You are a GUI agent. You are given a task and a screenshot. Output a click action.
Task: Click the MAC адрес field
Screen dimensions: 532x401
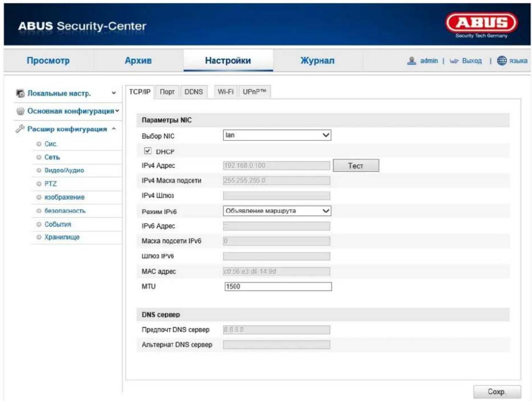(x=277, y=272)
